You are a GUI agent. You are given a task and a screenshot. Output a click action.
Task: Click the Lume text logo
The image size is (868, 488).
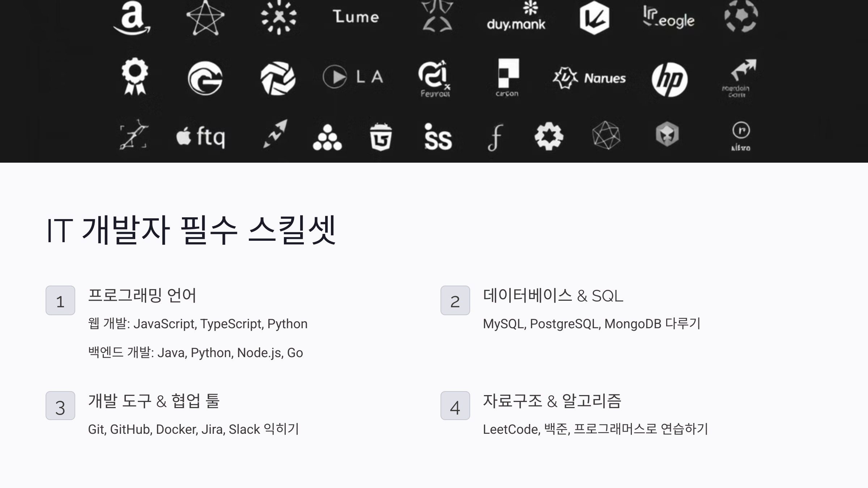[x=356, y=17]
